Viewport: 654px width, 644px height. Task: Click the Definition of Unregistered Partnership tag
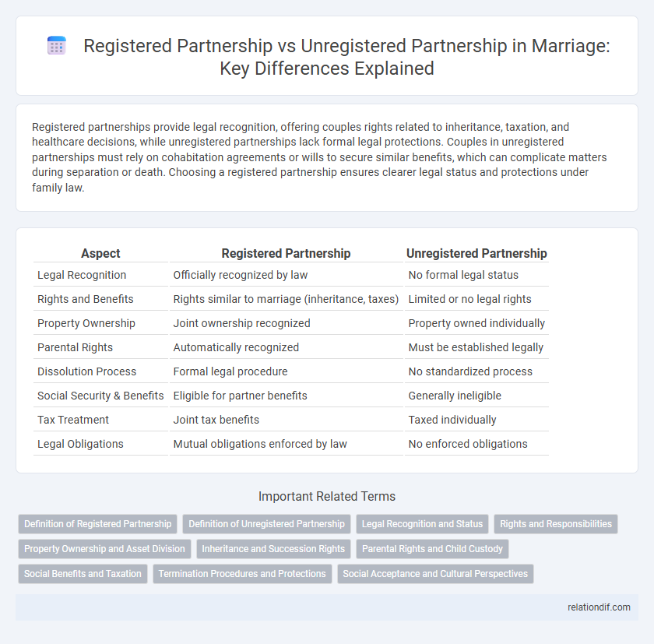click(x=266, y=524)
